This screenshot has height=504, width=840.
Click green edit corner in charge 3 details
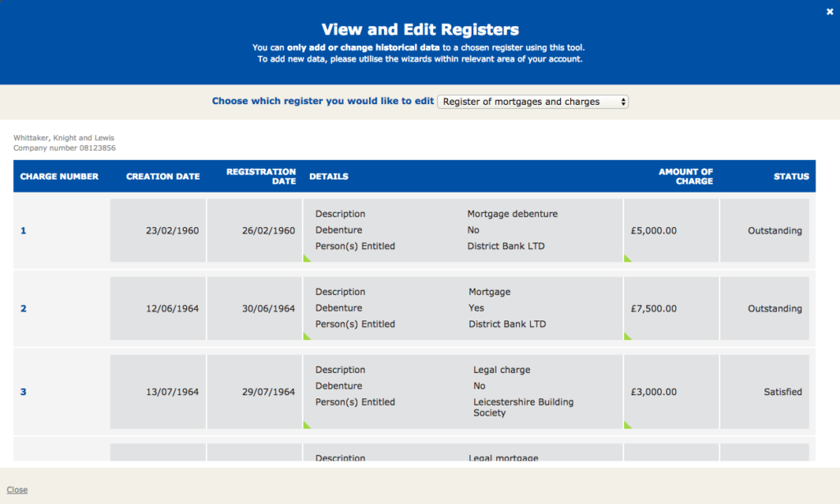click(308, 425)
